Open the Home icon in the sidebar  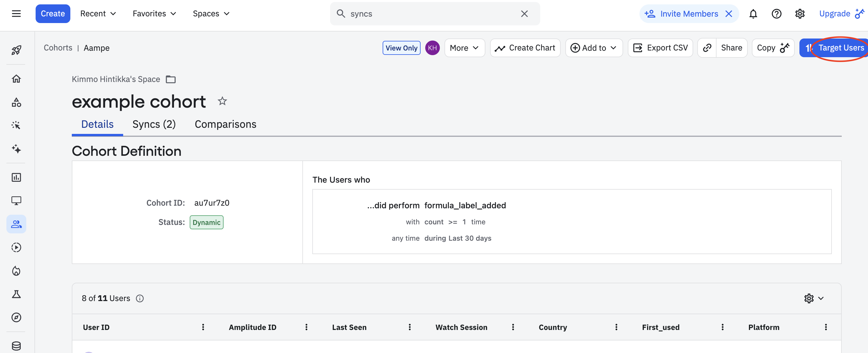16,79
